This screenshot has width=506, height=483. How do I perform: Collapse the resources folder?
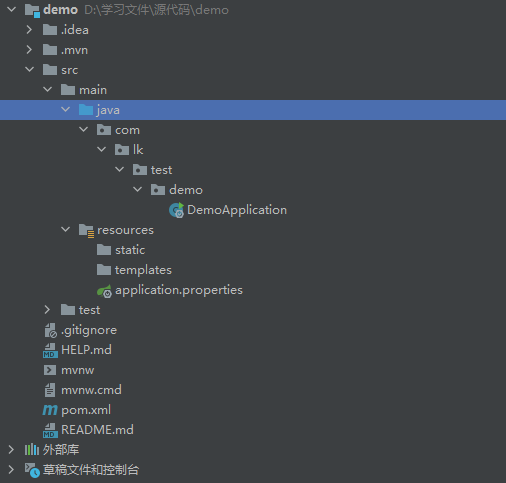[x=66, y=230]
